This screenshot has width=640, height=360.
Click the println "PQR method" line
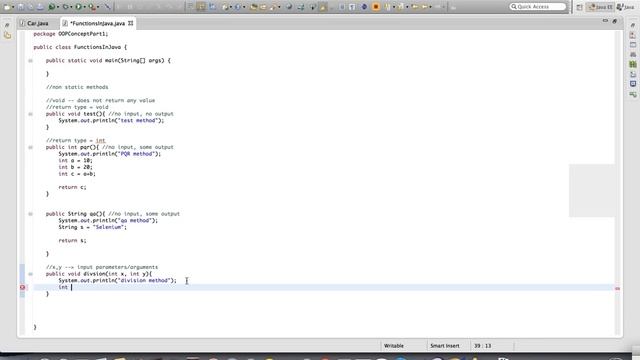(x=109, y=154)
